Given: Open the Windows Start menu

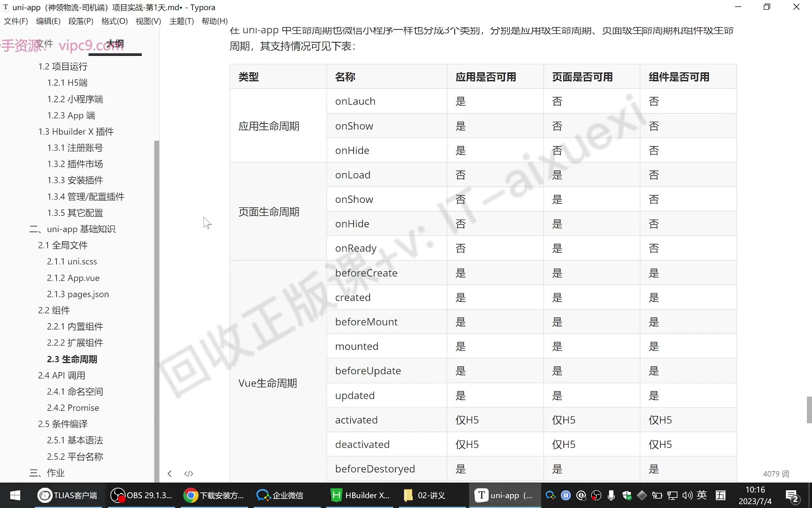Looking at the screenshot, I should [15, 495].
